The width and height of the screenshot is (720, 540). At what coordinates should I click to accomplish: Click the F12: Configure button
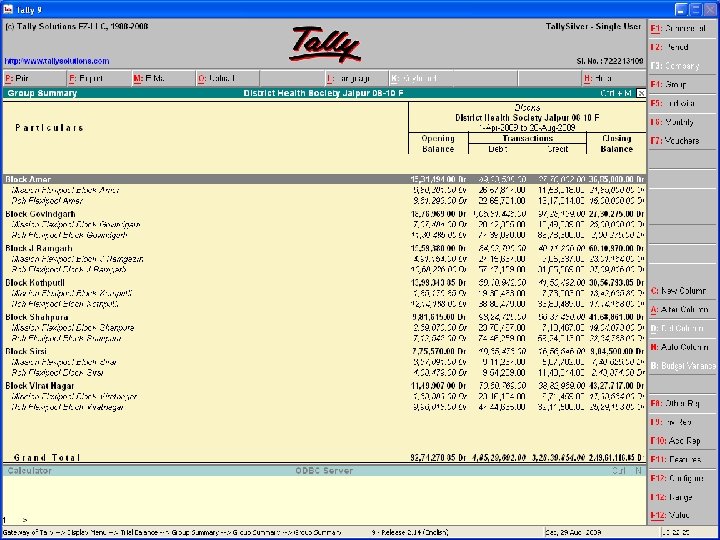tap(683, 478)
